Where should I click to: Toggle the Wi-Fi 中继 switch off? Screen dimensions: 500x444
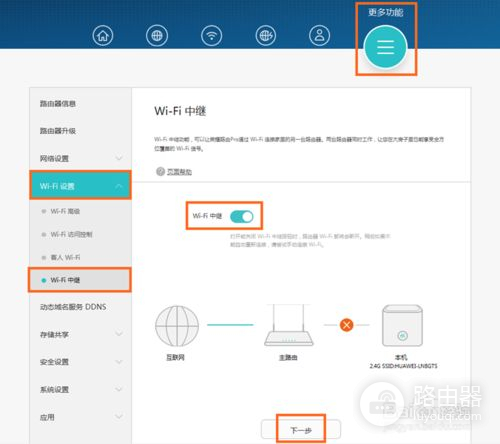[x=242, y=216]
